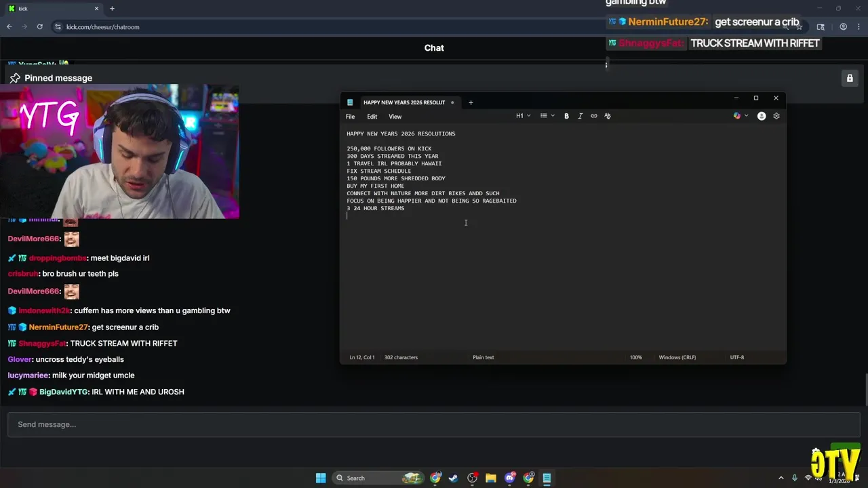Open the Windows Start menu

321,478
